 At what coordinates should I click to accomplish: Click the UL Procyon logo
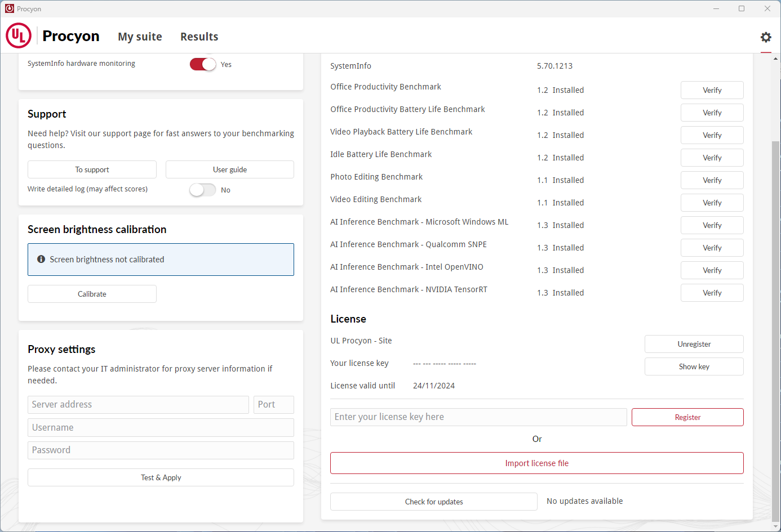(x=19, y=35)
